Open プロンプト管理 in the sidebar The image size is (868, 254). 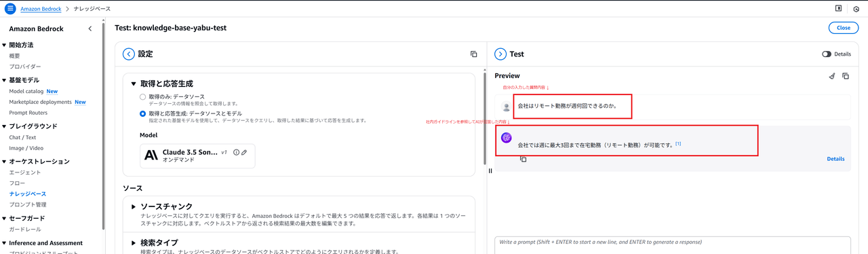pyautogui.click(x=28, y=204)
